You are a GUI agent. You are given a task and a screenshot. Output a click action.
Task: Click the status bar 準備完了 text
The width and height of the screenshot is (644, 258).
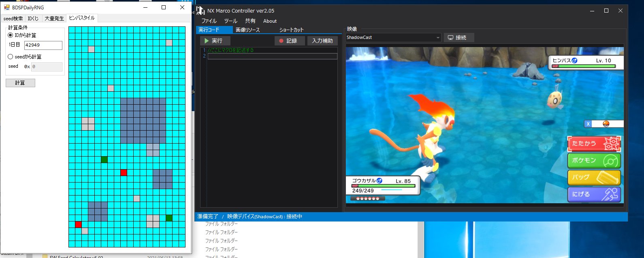[208, 217]
